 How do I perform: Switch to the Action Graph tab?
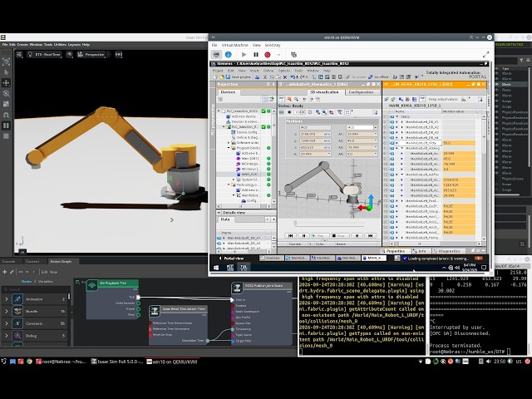pyautogui.click(x=61, y=261)
